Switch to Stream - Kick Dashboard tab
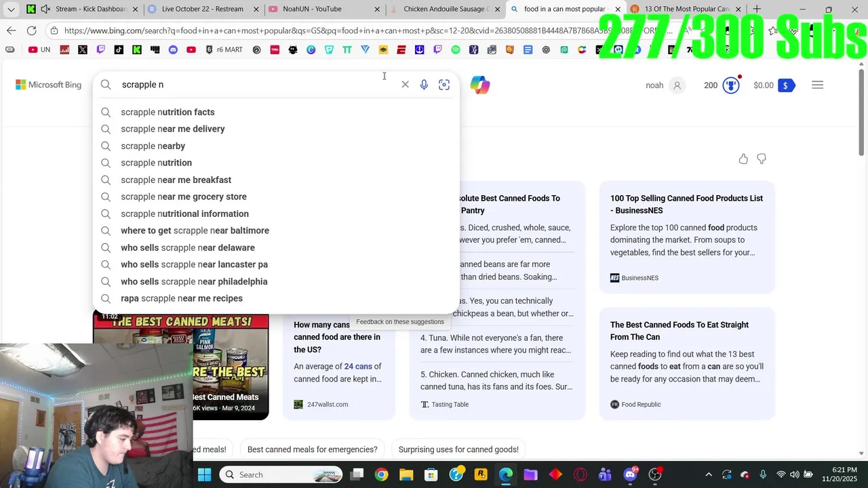This screenshot has height=488, width=868. (81, 9)
